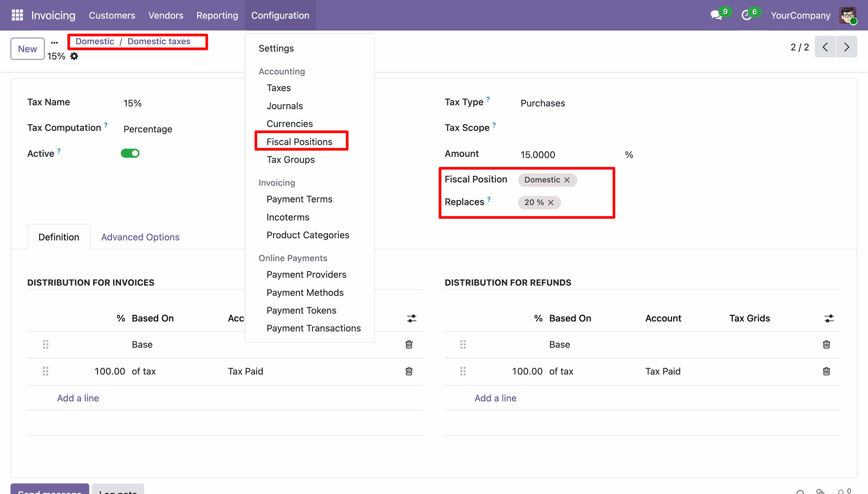Screen dimensions: 868x494
Task: Go to the previous record arrow
Action: [x=825, y=47]
